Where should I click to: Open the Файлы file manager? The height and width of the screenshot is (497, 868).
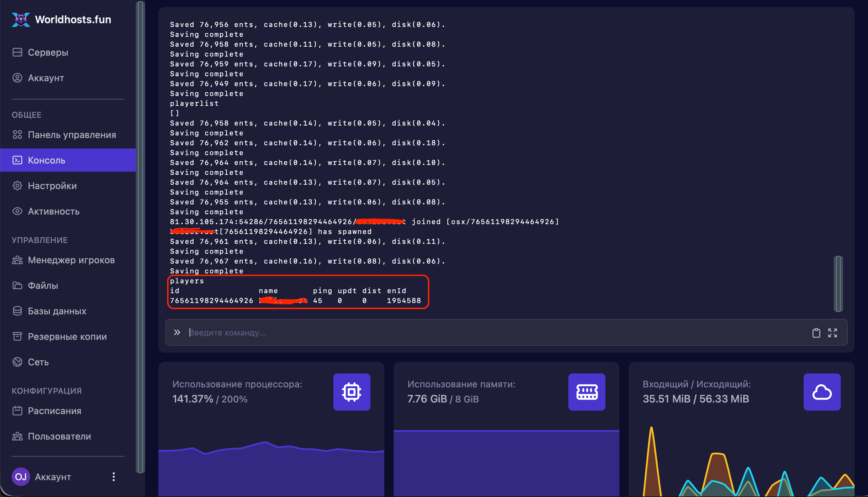tap(68, 285)
